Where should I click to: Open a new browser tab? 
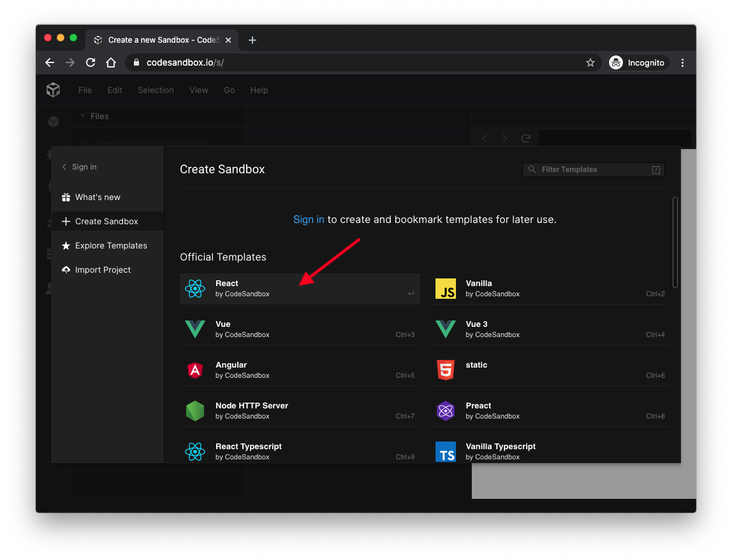coord(252,40)
